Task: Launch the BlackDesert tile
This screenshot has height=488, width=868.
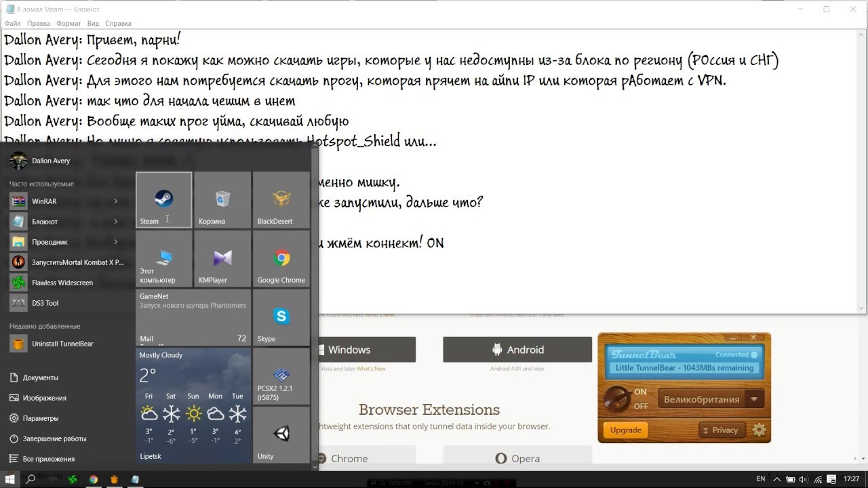Action: tap(281, 200)
